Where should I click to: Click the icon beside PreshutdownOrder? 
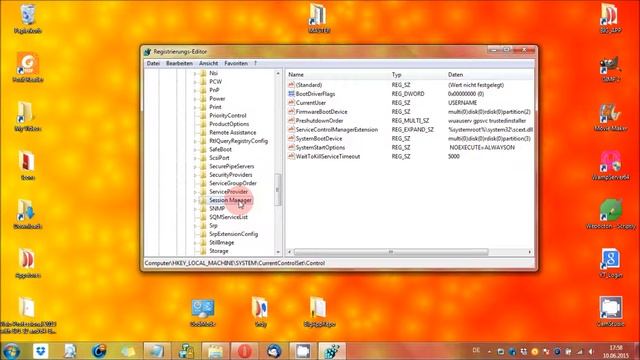coord(291,121)
